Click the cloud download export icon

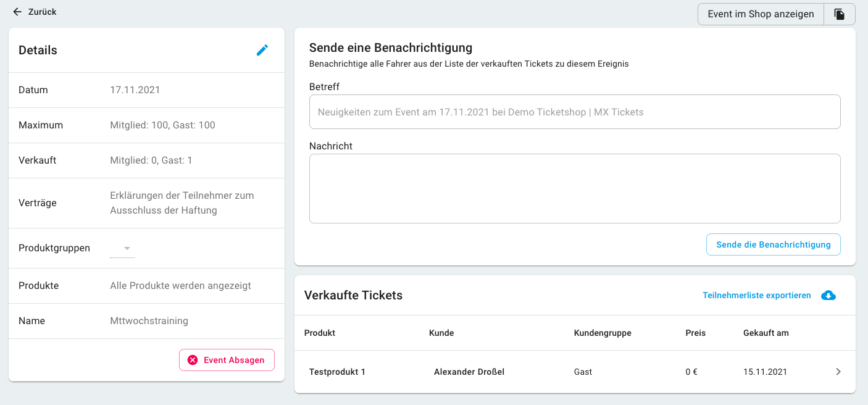pyautogui.click(x=828, y=296)
